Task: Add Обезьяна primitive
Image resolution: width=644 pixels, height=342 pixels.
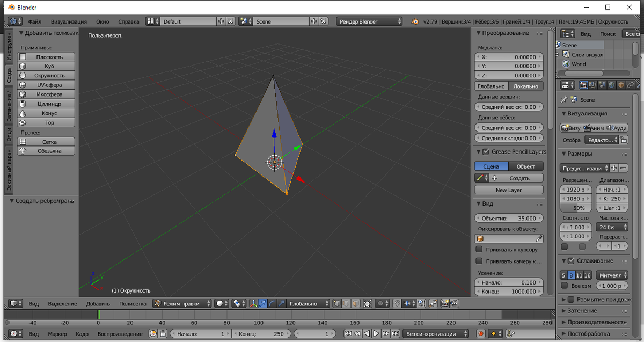Action: (46, 151)
